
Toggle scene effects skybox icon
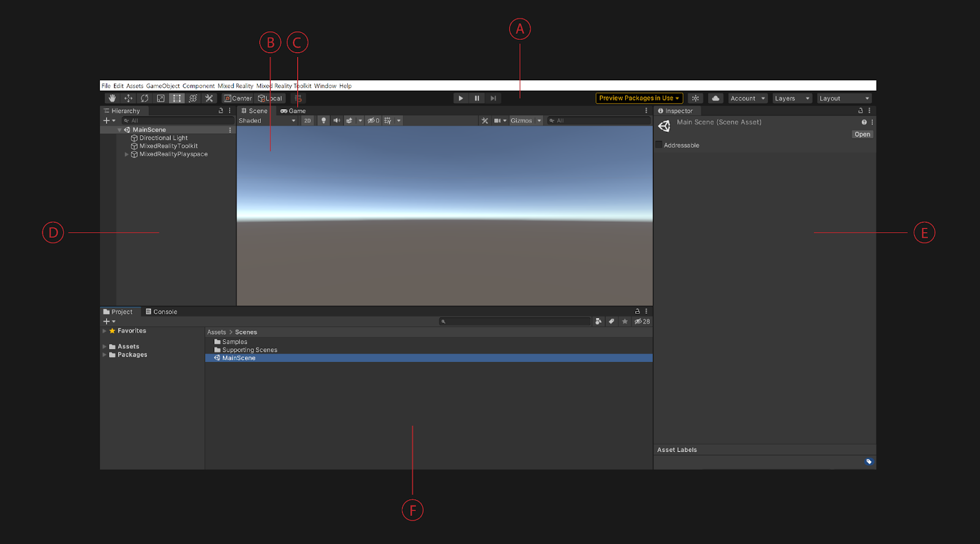click(349, 121)
